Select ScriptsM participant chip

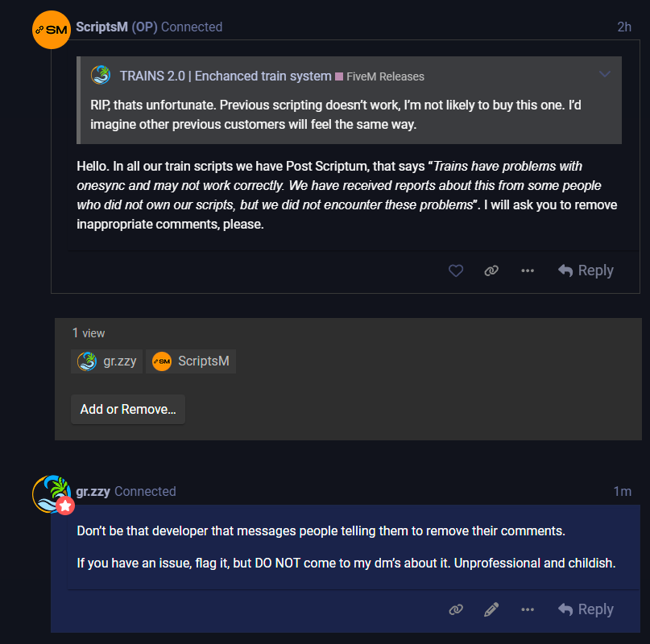point(192,361)
